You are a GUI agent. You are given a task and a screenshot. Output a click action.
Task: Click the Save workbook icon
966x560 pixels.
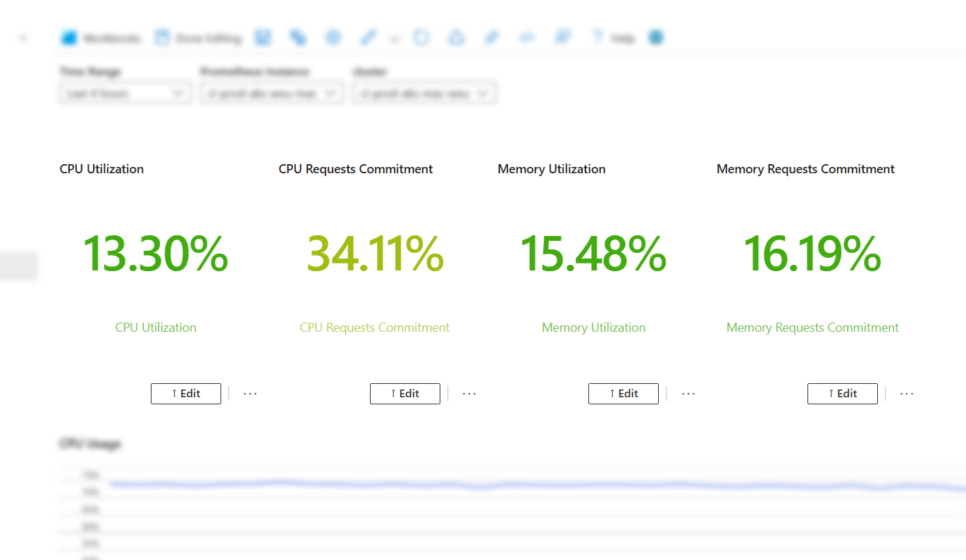tap(263, 37)
